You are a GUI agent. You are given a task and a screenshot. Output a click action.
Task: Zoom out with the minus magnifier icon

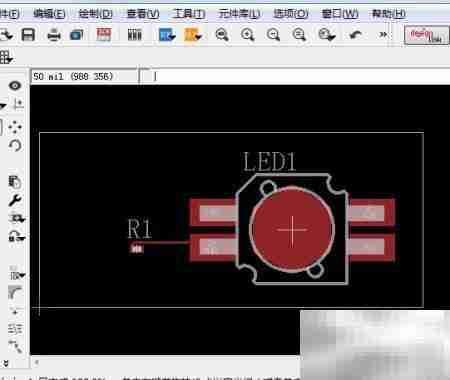click(x=273, y=35)
